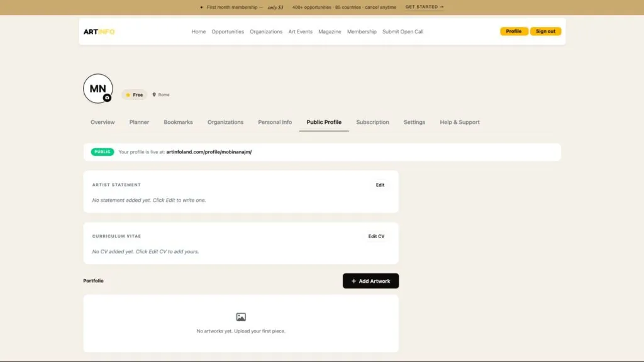Edit the Artist Statement
The image size is (644, 362).
pyautogui.click(x=380, y=185)
